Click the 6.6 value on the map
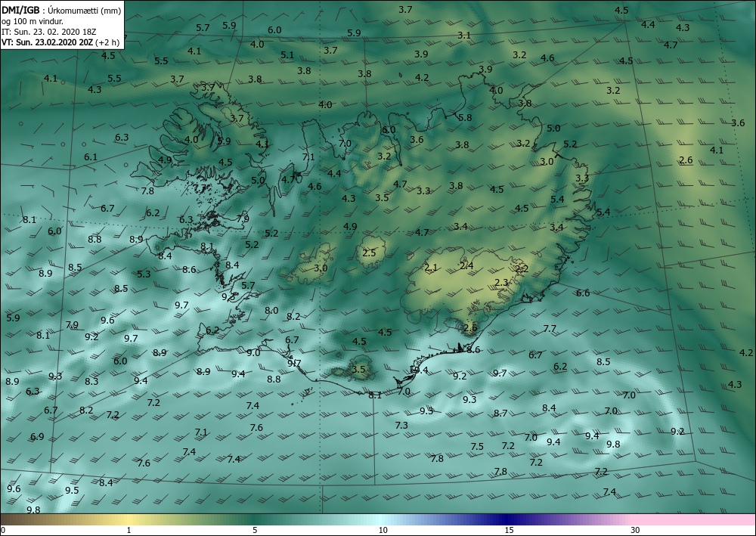The height and width of the screenshot is (536, 756). click(x=583, y=293)
